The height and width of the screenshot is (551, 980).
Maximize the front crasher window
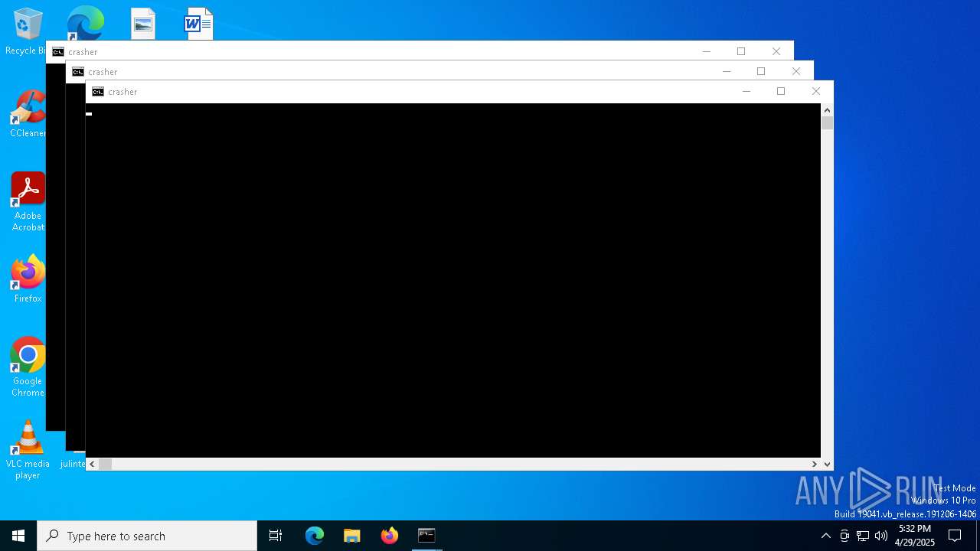coord(781,92)
